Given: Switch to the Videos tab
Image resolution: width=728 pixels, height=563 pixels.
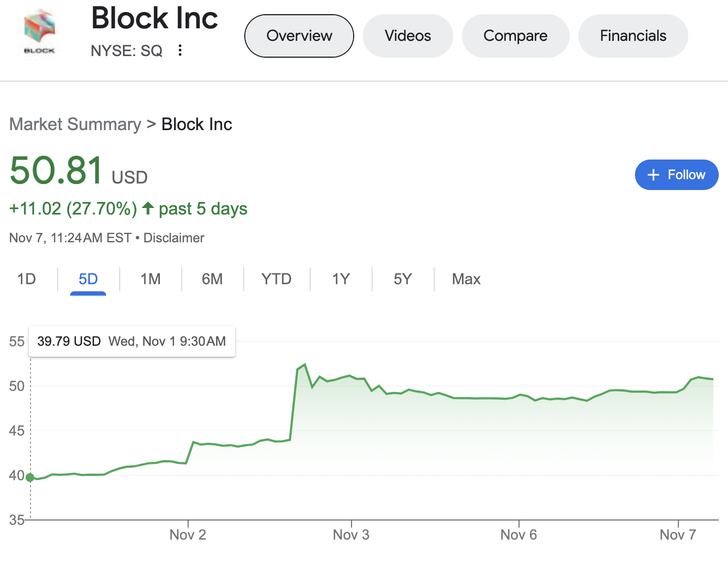Looking at the screenshot, I should coord(408,36).
